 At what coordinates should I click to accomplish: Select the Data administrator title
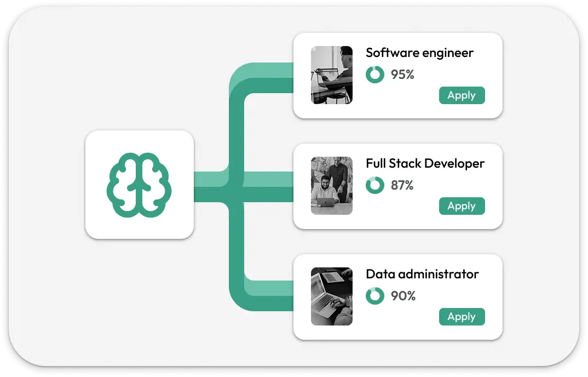click(422, 274)
